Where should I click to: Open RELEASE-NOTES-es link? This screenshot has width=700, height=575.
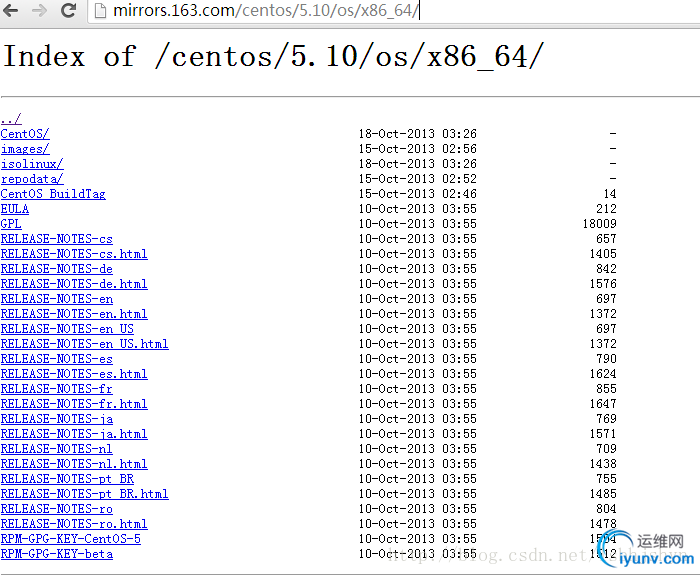point(57,359)
